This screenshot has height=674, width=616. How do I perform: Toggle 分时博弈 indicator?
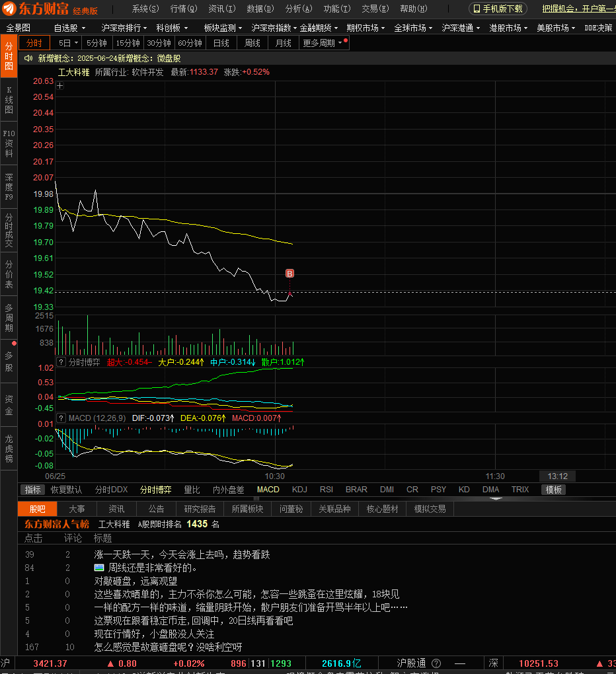155,490
